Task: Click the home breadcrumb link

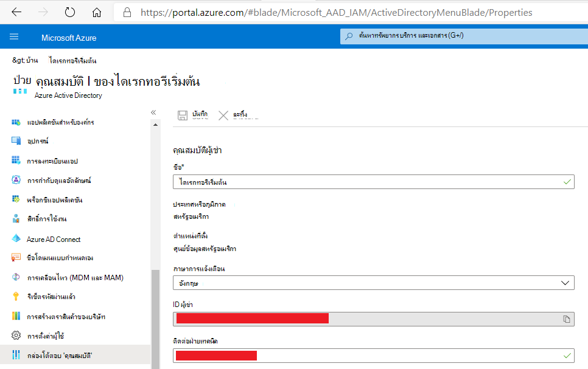Action: [x=32, y=60]
